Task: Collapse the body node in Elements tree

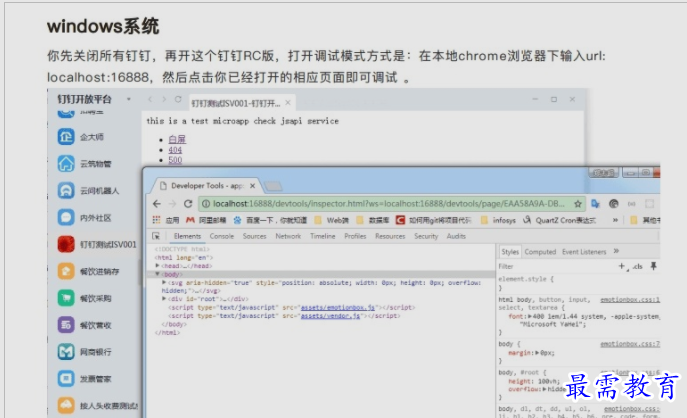Action: 157,274
